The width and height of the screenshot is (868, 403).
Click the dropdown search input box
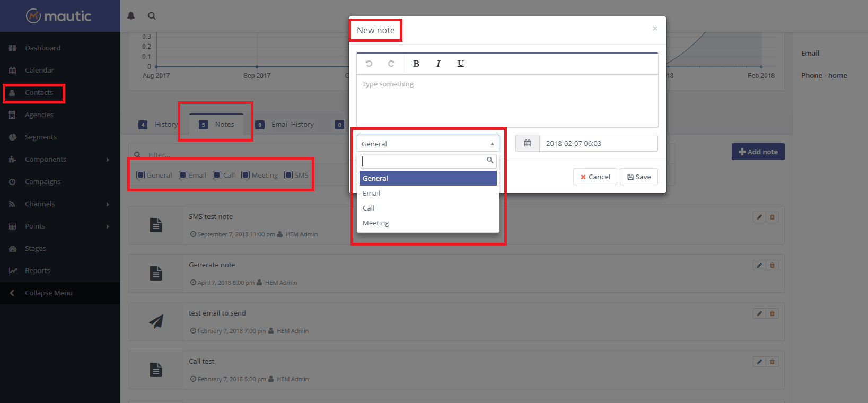(428, 161)
